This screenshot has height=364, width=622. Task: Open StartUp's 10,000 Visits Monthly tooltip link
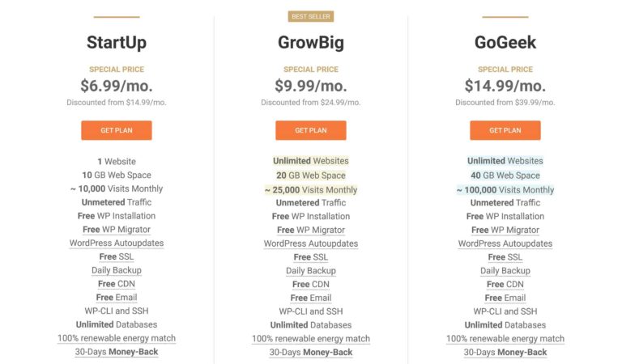point(116,189)
